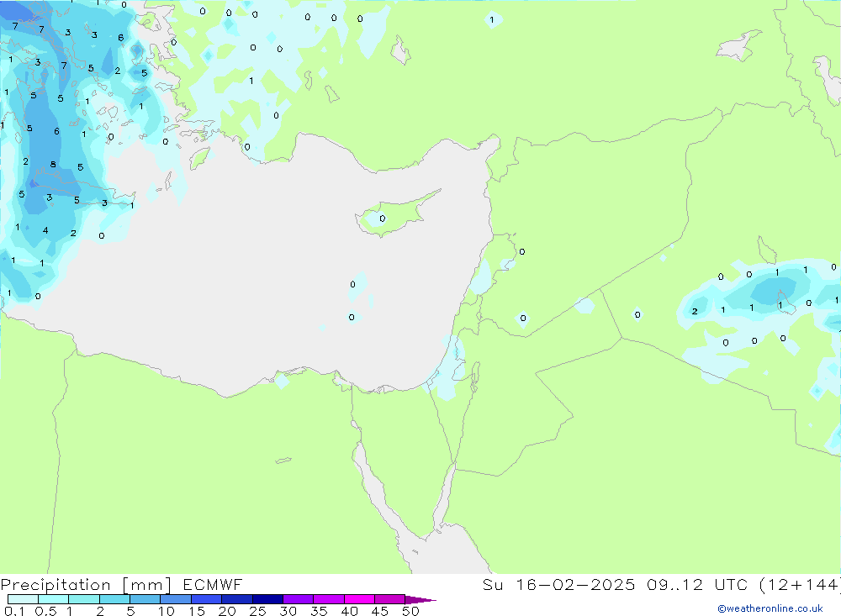Click the 10–15 mm legend color swatch
The image size is (841, 616).
click(x=176, y=599)
